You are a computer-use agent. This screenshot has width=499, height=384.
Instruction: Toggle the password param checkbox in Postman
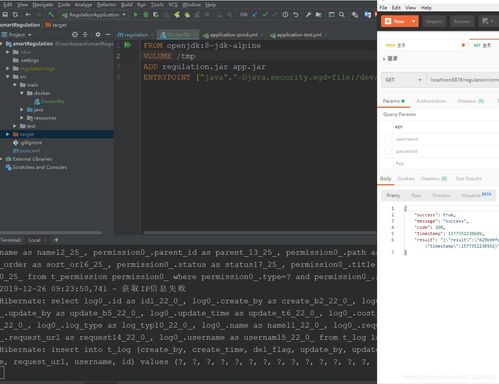[x=388, y=151]
